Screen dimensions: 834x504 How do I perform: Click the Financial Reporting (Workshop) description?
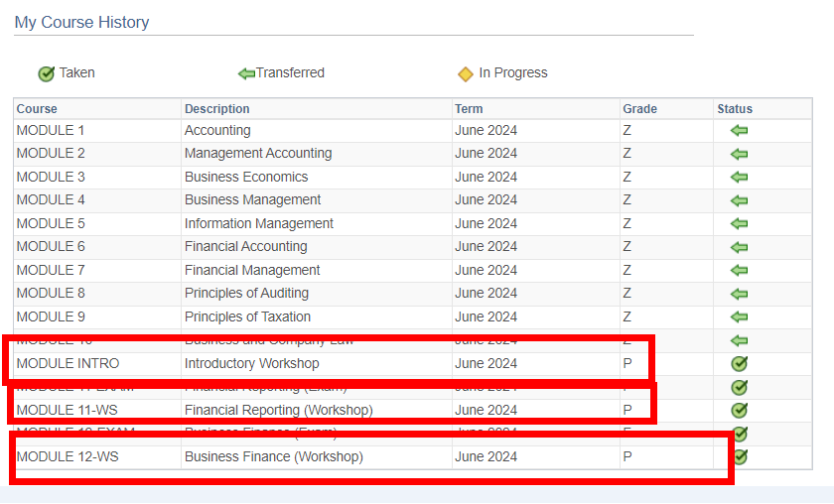[278, 410]
